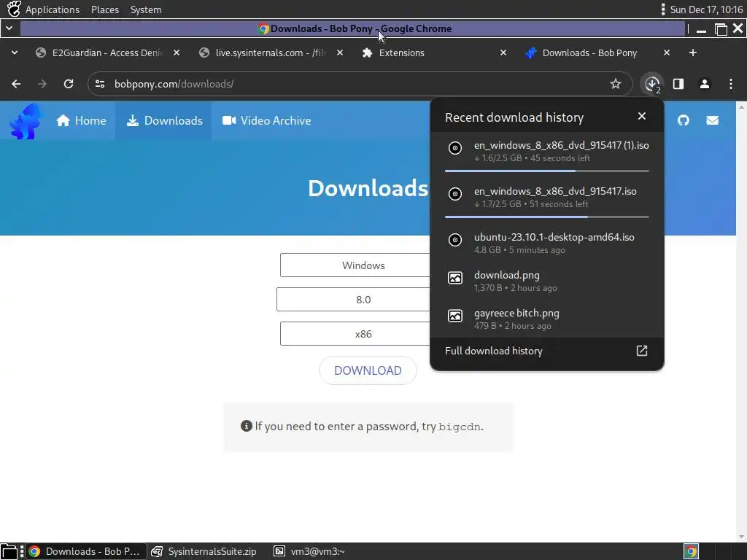This screenshot has width=747, height=560.
Task: Click the image icon of download.png
Action: [x=455, y=278]
